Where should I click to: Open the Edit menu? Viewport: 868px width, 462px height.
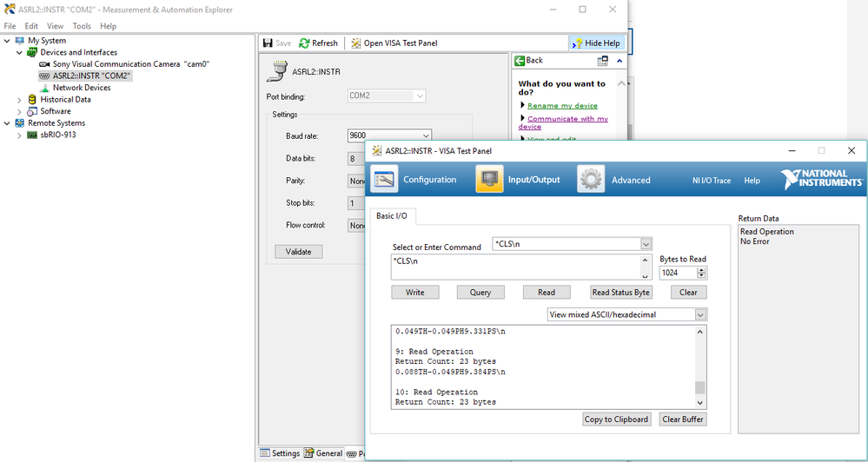coord(31,26)
